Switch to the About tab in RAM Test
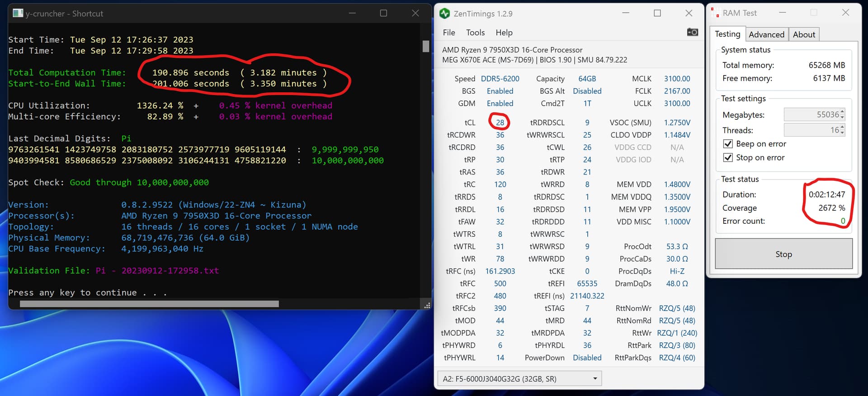868x396 pixels. pos(804,34)
